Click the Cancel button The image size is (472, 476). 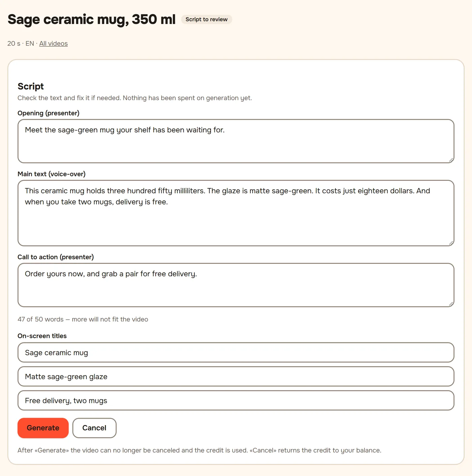[94, 428]
